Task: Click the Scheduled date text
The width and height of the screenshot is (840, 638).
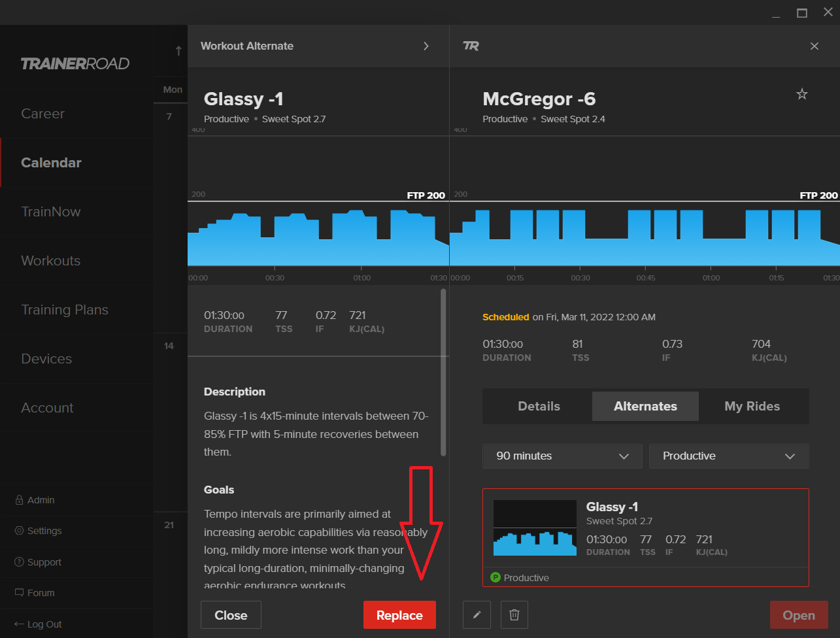Action: [x=569, y=317]
